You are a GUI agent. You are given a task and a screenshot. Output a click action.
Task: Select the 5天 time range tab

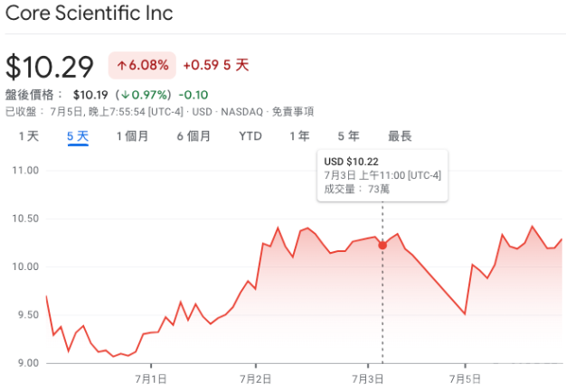pos(78,136)
